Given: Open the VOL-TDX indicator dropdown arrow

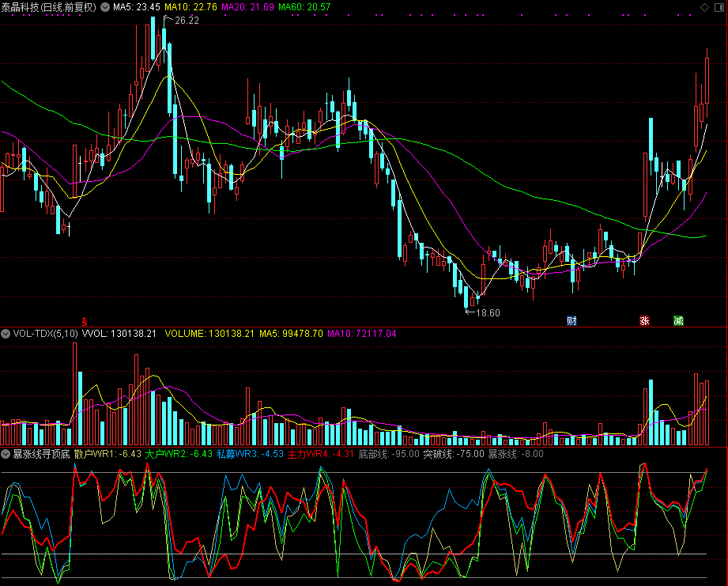Looking at the screenshot, I should tap(6, 334).
